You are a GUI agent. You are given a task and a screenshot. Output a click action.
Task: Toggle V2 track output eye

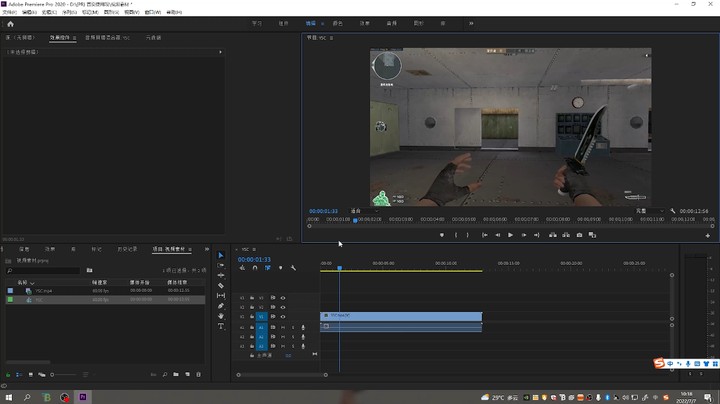tap(283, 307)
